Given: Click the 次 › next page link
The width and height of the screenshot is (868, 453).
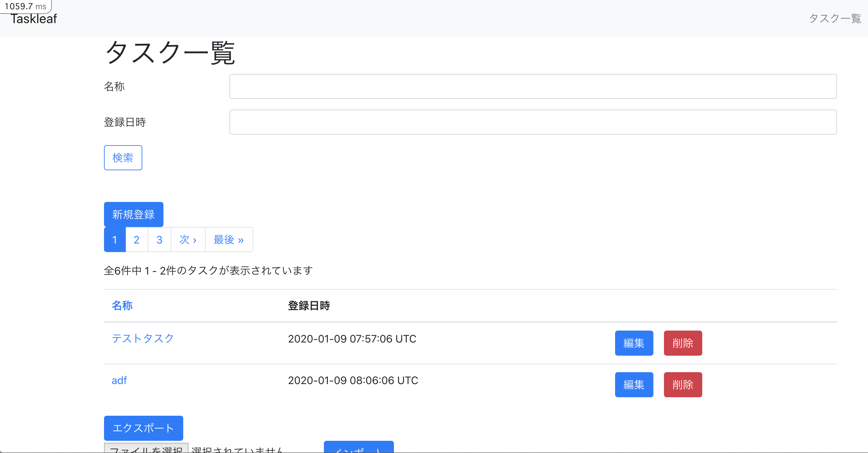Looking at the screenshot, I should (188, 240).
